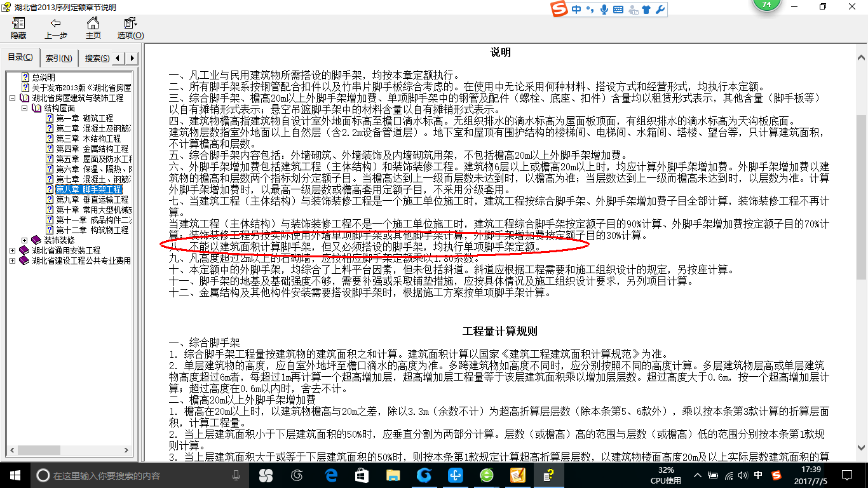Open File Explorer from taskbar
Image resolution: width=868 pixels, height=488 pixels.
(393, 475)
